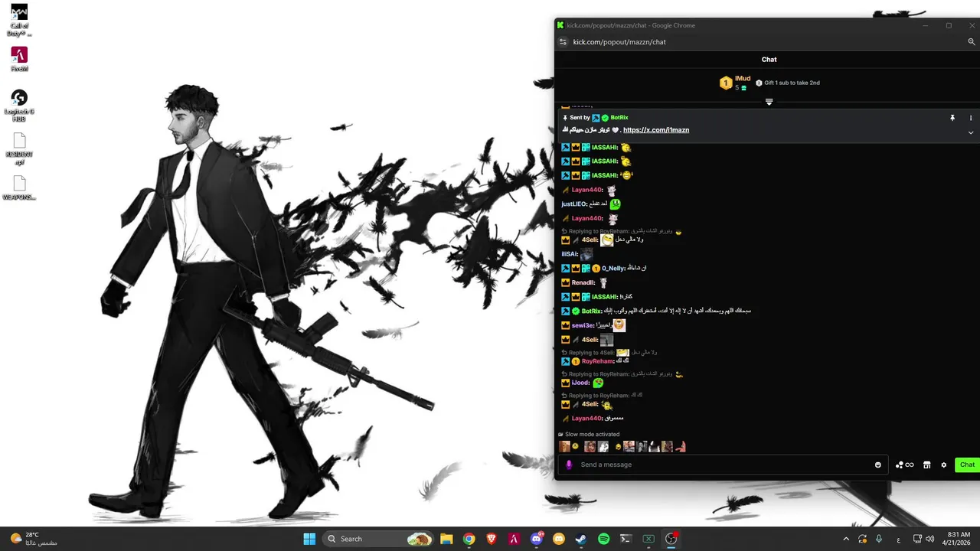Open File Explorer from taskbar

446,539
